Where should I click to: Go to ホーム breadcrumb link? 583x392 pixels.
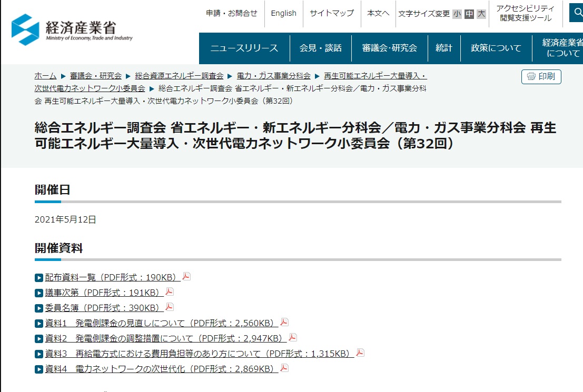pos(45,76)
